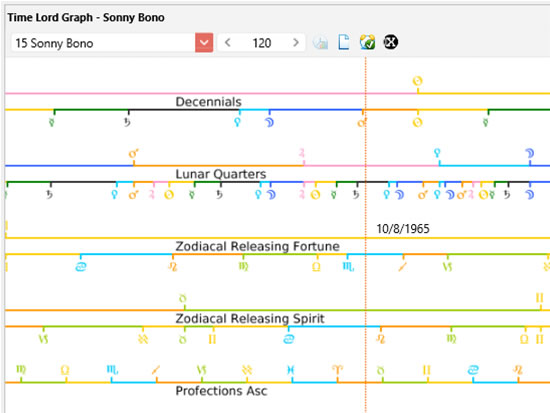Click the black circular X icon

[390, 42]
